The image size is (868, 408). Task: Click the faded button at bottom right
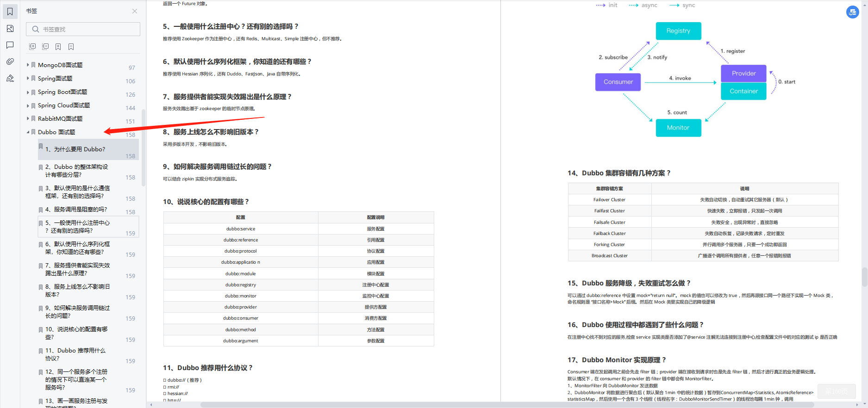pyautogui.click(x=836, y=391)
